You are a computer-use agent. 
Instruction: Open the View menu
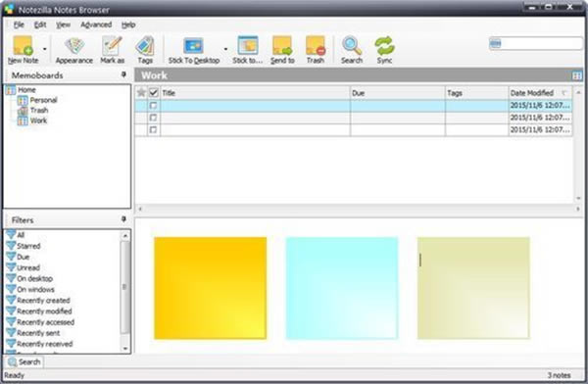[x=63, y=24]
